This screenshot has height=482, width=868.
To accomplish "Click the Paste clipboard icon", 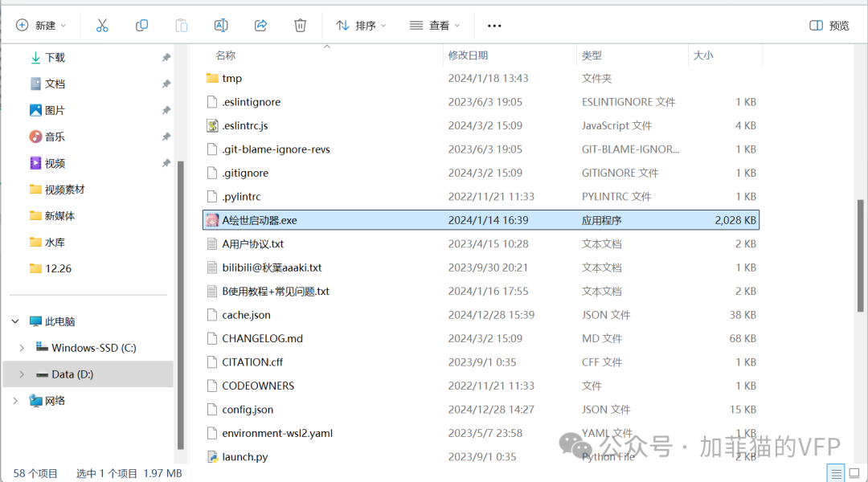I will 182,26.
